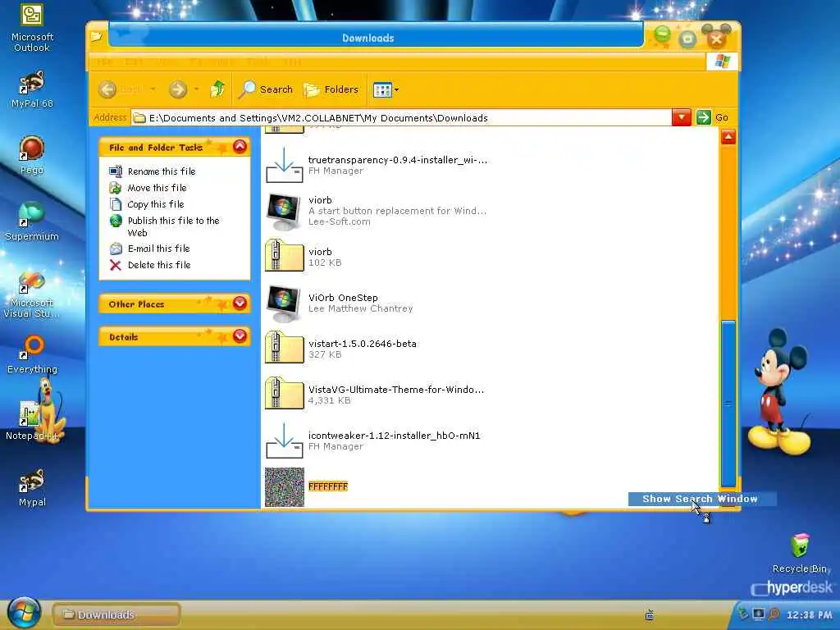The image size is (840, 630).
Task: Open the Notepad++ desktop shortcut
Action: (x=32, y=421)
